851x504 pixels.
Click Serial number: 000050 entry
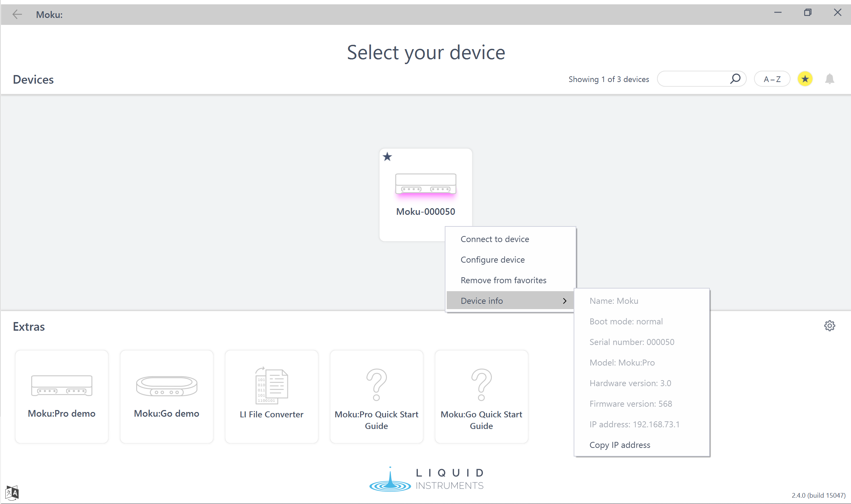[642, 342]
